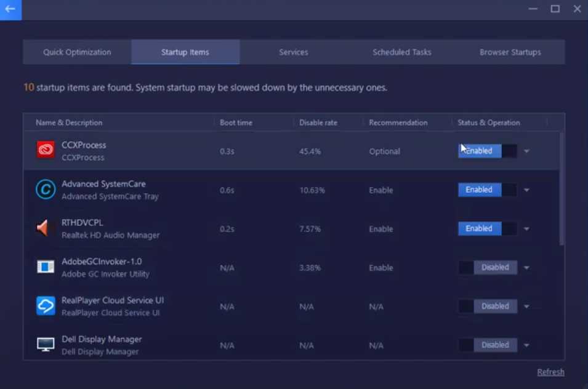
Task: Switch to Browser Startups tab
Action: coord(510,52)
